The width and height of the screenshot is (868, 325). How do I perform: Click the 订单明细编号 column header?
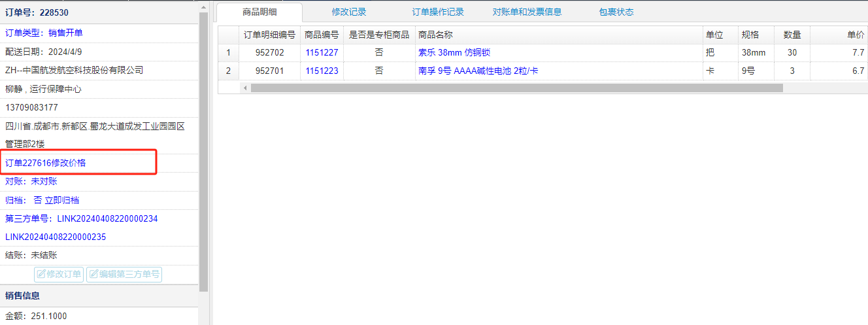[x=269, y=35]
